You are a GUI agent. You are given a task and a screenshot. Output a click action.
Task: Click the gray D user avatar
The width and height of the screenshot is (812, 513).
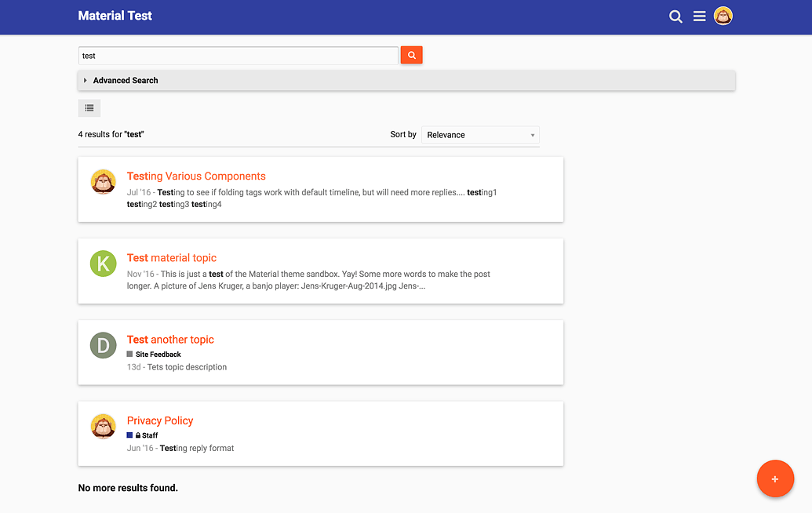[x=104, y=345]
